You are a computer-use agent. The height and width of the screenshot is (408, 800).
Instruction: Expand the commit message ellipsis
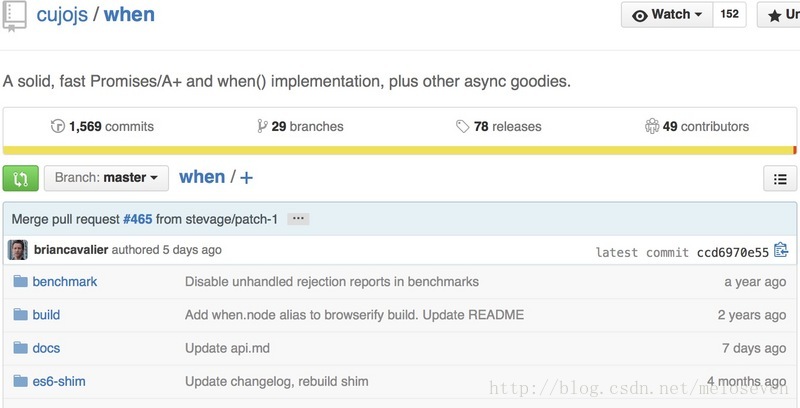point(298,219)
